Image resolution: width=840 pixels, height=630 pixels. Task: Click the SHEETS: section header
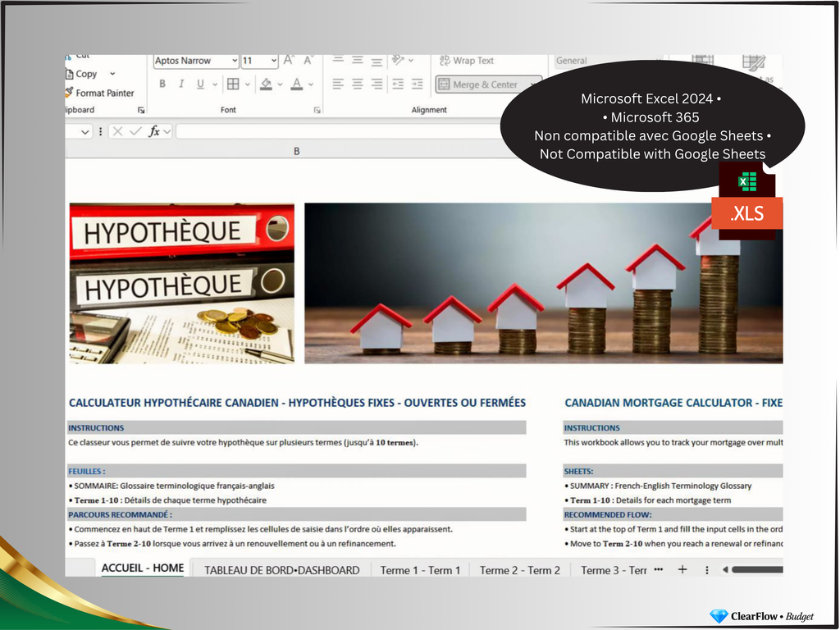click(673, 472)
